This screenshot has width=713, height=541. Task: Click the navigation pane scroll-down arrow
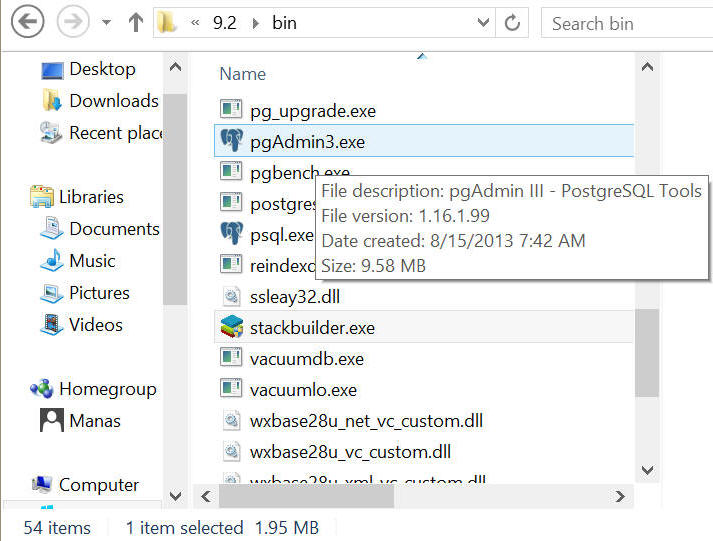175,495
